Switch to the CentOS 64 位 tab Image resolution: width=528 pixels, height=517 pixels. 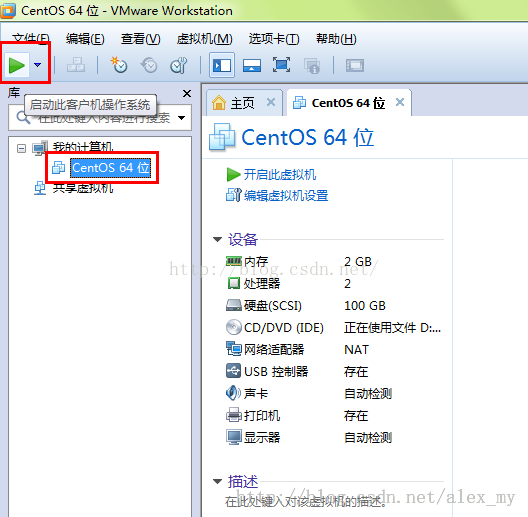348,103
